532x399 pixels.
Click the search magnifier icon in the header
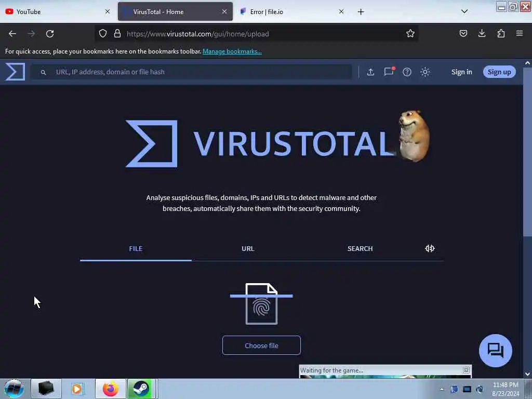(x=43, y=72)
